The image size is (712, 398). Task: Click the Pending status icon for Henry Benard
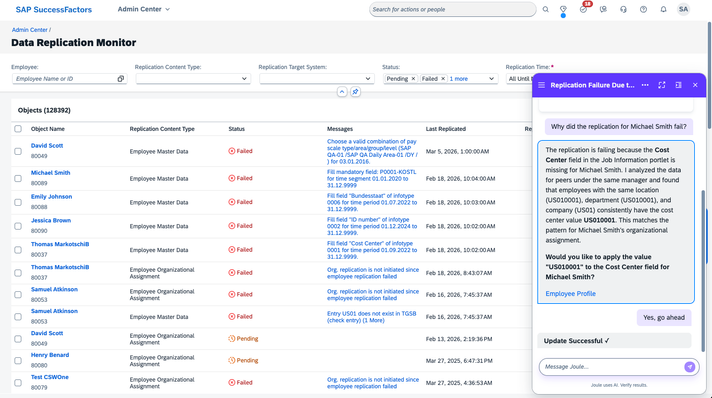[x=232, y=360]
